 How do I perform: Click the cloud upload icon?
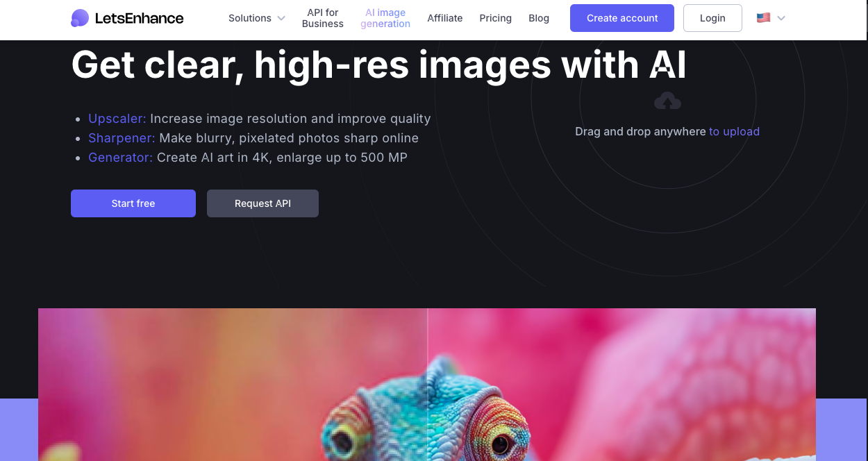(667, 101)
